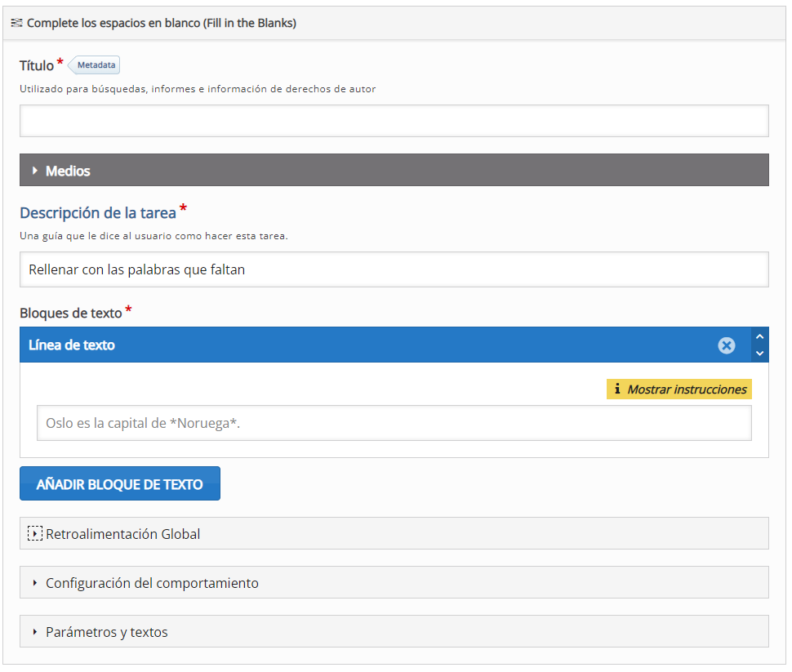Click the info icon beside Mostrar instrucciones
This screenshot has height=672, width=792.
[x=617, y=389]
